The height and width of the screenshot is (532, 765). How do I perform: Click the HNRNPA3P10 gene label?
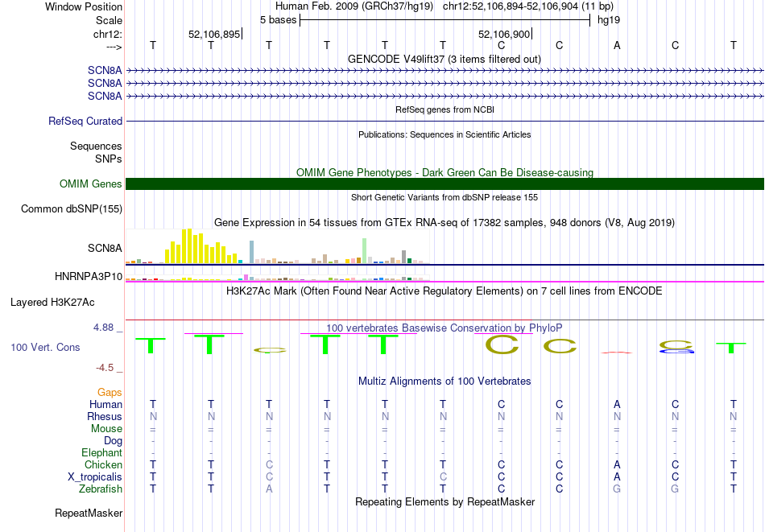point(89,277)
